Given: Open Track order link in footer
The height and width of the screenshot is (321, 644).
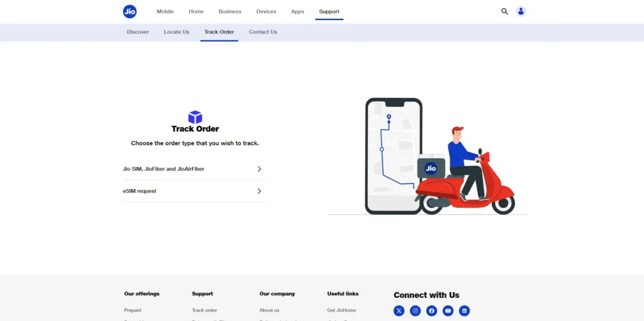Looking at the screenshot, I should pyautogui.click(x=204, y=310).
